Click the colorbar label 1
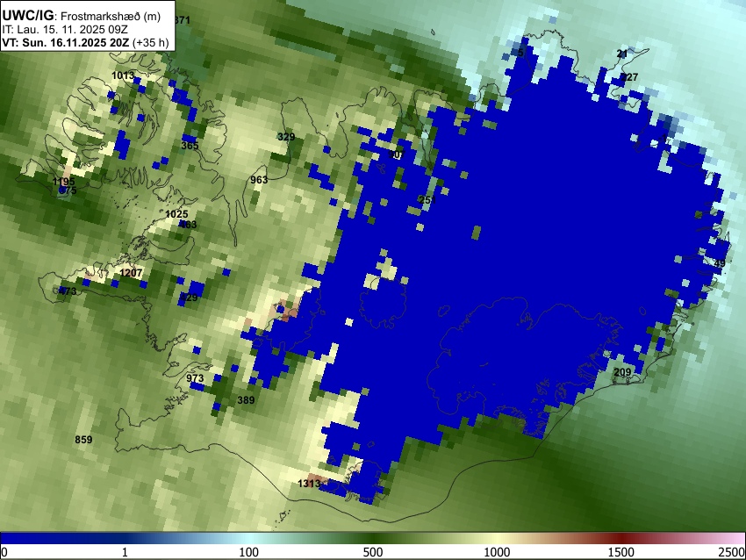This screenshot has width=746, height=560. [x=125, y=552]
